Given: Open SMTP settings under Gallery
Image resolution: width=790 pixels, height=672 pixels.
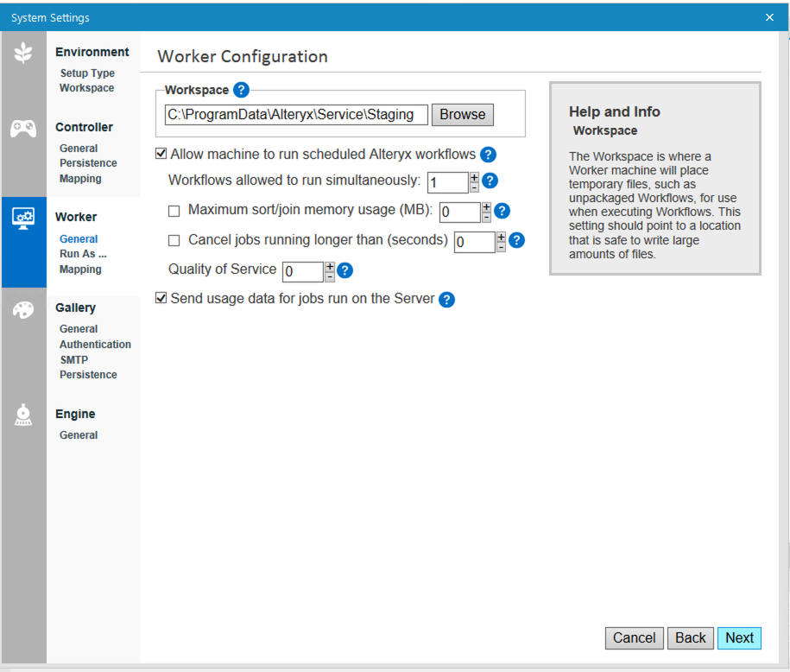Looking at the screenshot, I should tap(73, 359).
